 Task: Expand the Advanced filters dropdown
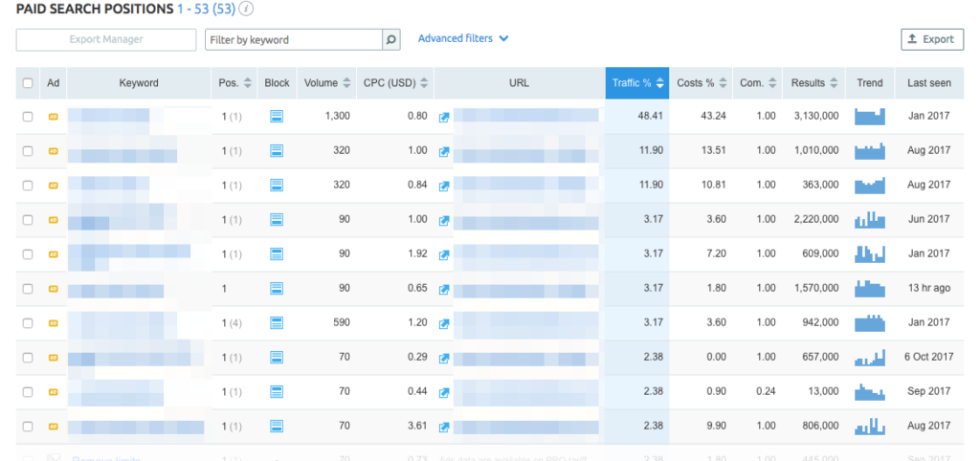463,38
